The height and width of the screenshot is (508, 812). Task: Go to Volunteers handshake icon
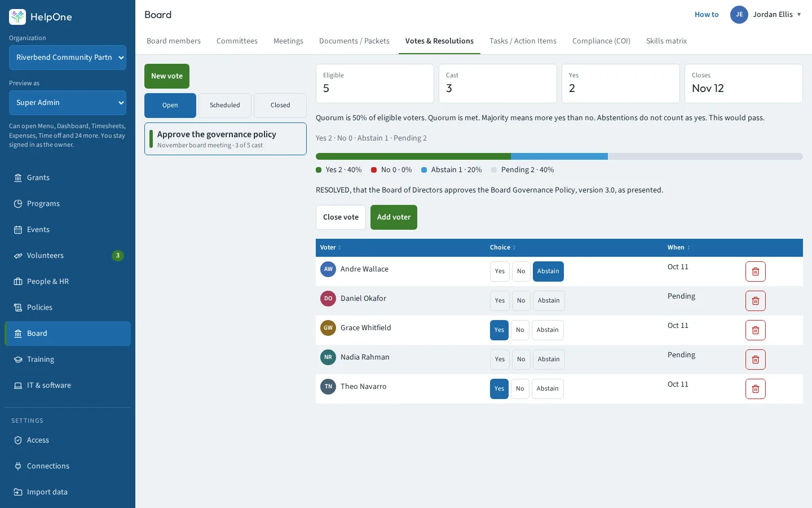[18, 256]
